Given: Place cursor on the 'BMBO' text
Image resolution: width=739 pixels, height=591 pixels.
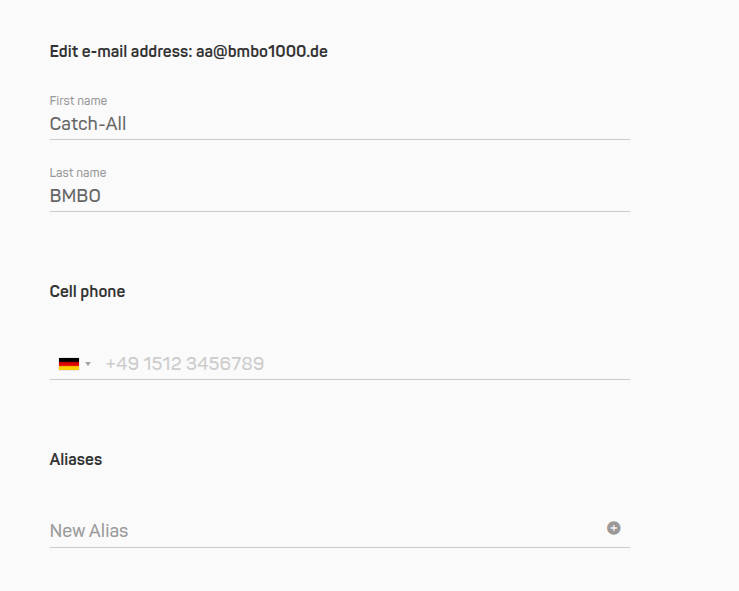Looking at the screenshot, I should 75,197.
